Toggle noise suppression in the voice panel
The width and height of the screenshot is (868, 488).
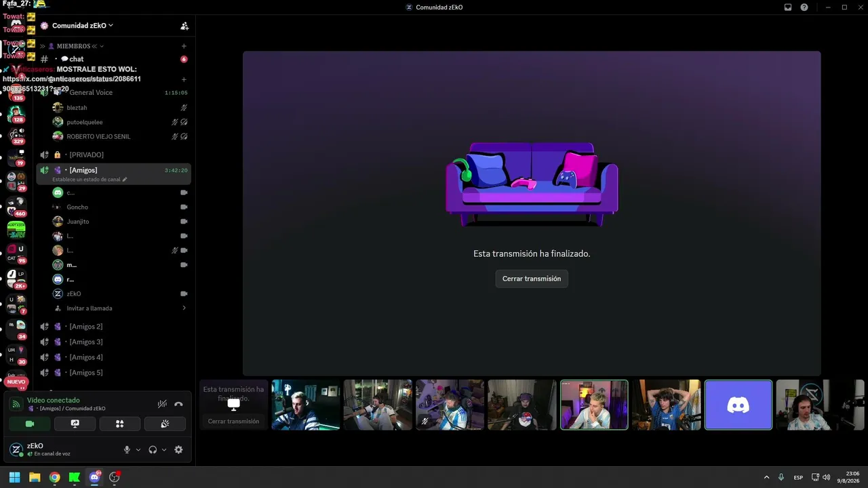coord(162,404)
